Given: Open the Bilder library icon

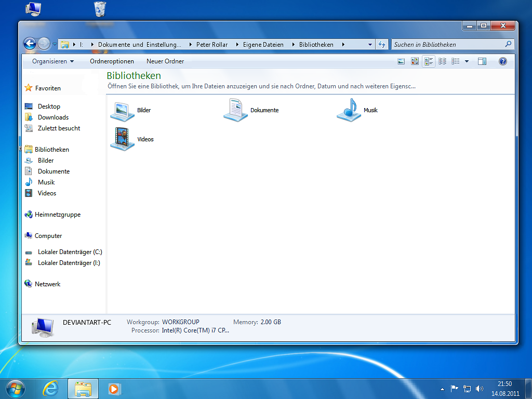Looking at the screenshot, I should tap(122, 111).
